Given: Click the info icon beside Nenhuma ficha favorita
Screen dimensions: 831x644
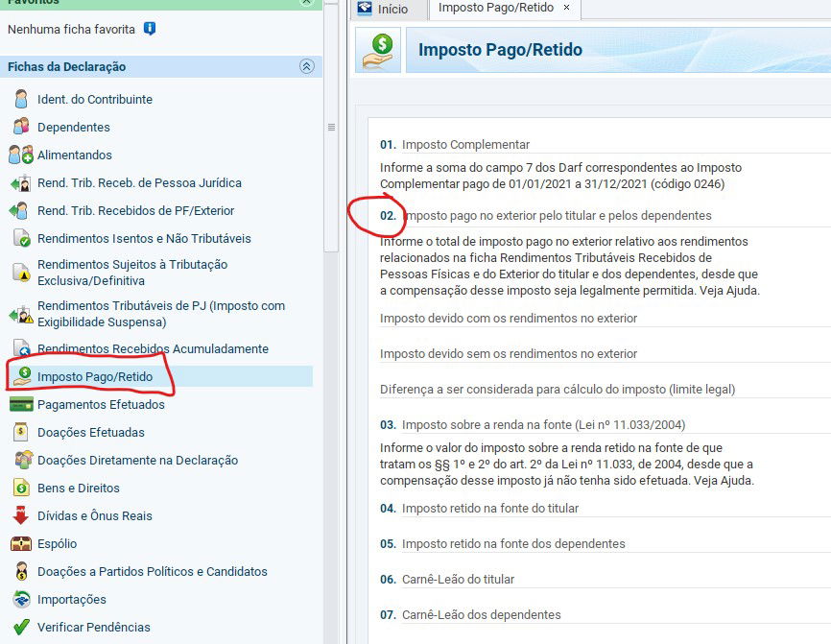Looking at the screenshot, I should (149, 29).
